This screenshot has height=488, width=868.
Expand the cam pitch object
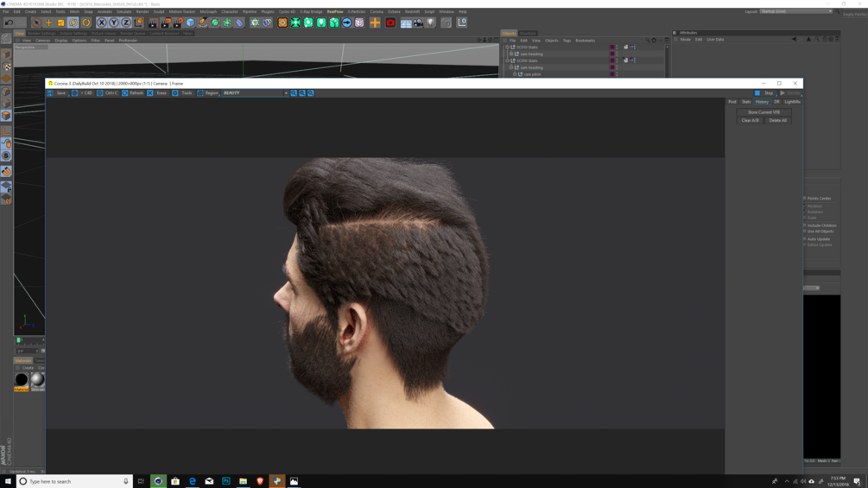point(515,74)
